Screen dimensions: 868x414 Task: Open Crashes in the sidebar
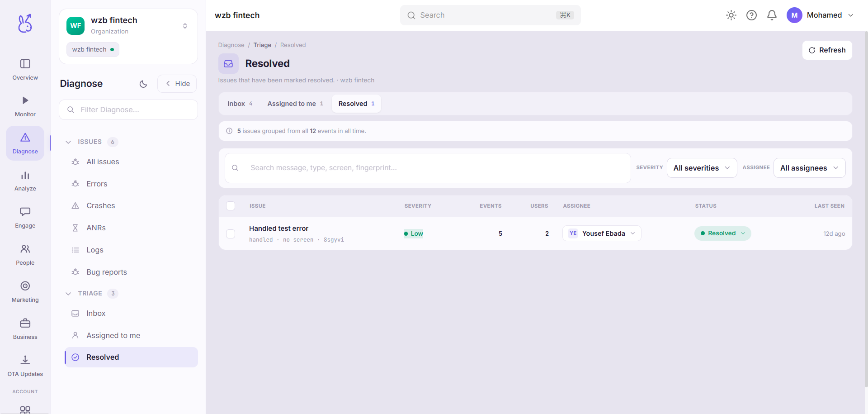(x=131, y=206)
